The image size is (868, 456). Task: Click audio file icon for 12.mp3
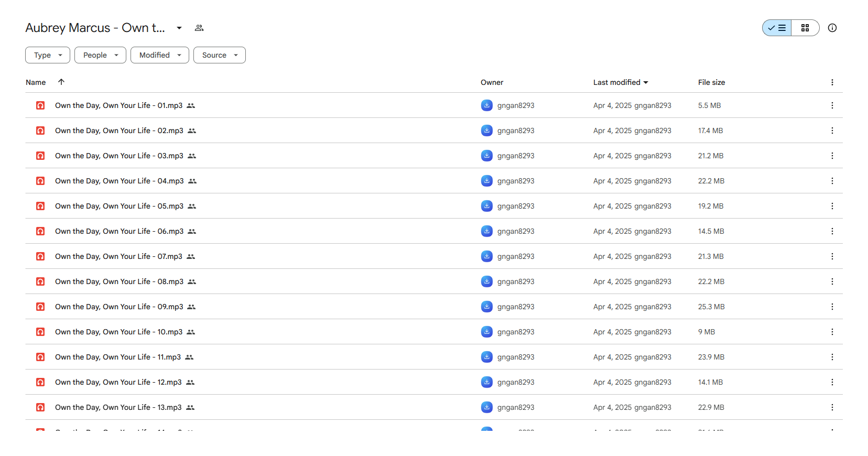pos(40,382)
